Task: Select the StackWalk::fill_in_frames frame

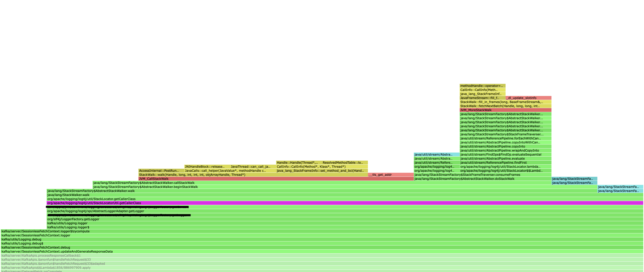Action: tap(506, 102)
